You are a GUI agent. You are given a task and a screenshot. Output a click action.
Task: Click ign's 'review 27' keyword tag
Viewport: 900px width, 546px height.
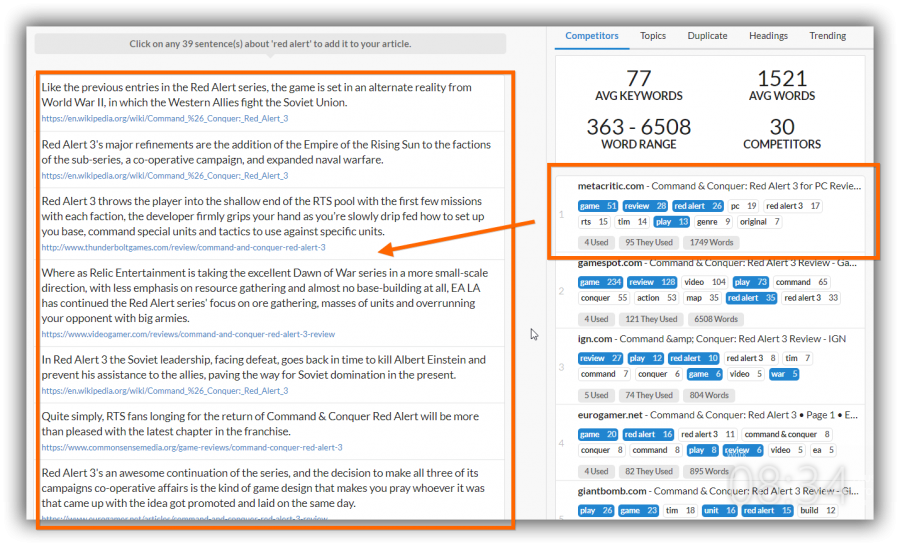tap(600, 358)
